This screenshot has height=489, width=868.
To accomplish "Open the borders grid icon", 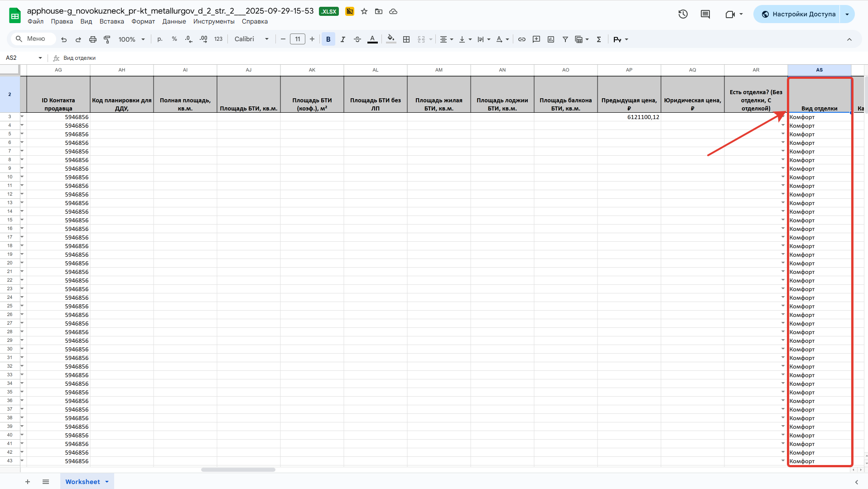I will [x=406, y=39].
